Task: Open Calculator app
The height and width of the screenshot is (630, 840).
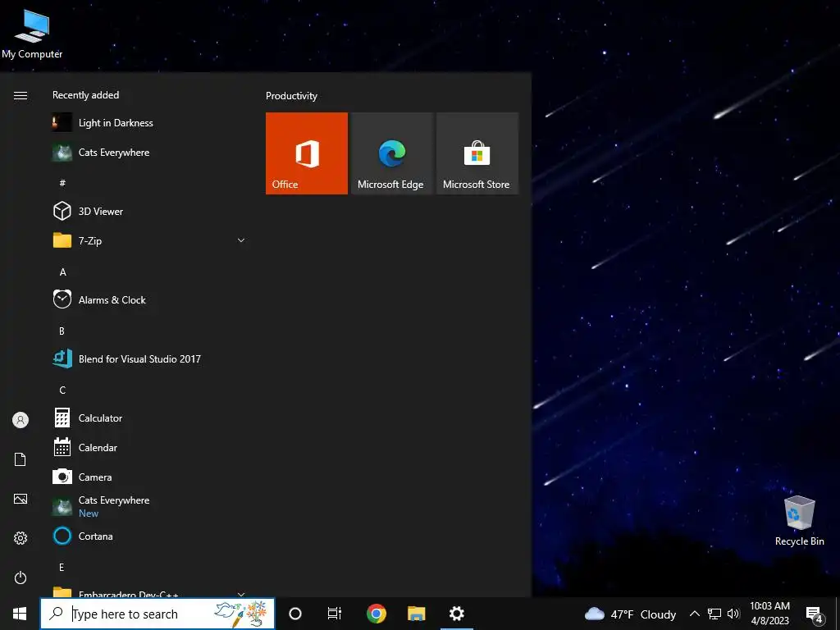Action: [x=149, y=418]
